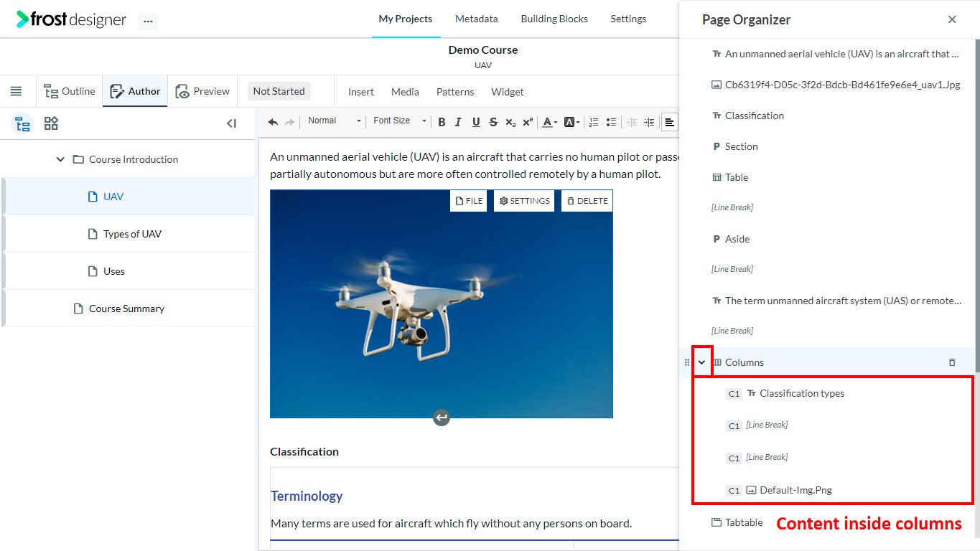The height and width of the screenshot is (551, 980).
Task: Close the Page Organizer panel
Action: tap(952, 19)
